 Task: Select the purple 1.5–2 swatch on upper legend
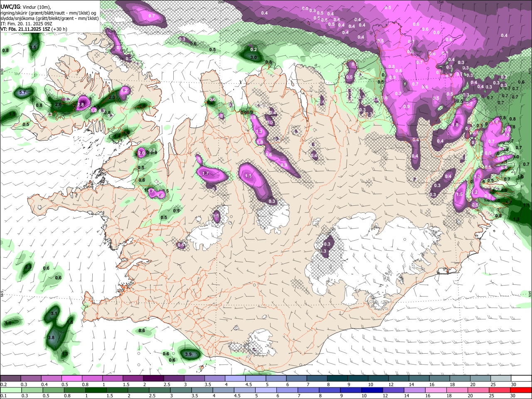(x=133, y=379)
